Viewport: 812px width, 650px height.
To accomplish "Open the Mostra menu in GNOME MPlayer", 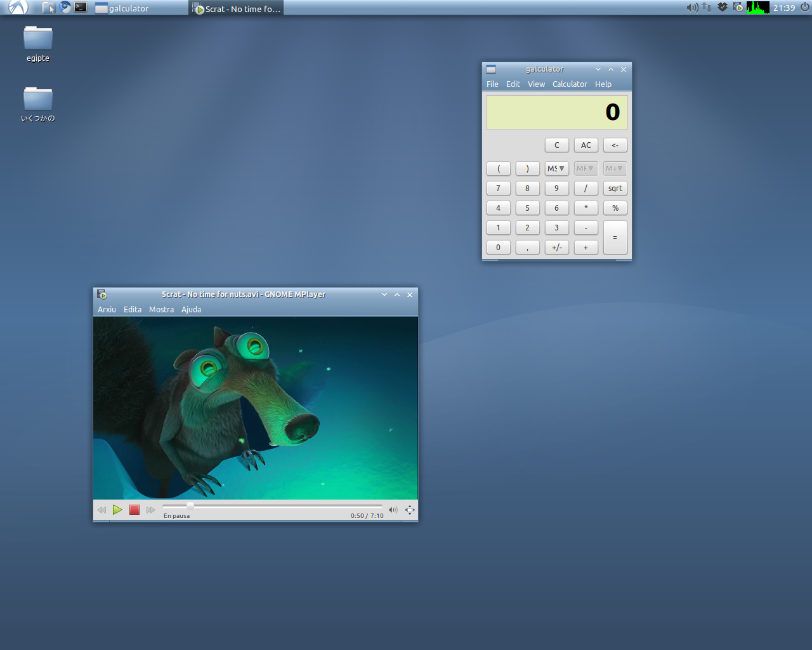I will [x=161, y=310].
